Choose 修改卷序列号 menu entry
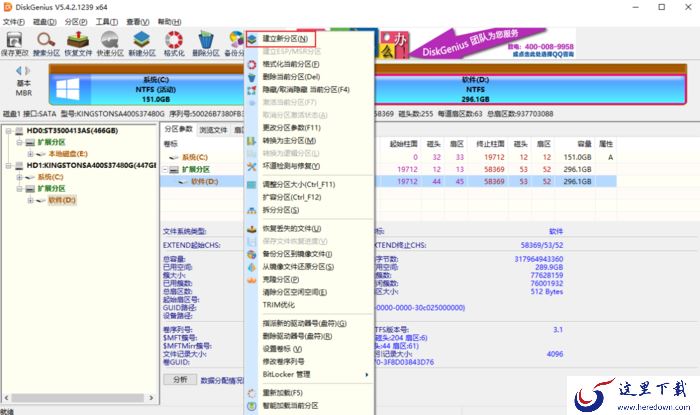 (283, 361)
